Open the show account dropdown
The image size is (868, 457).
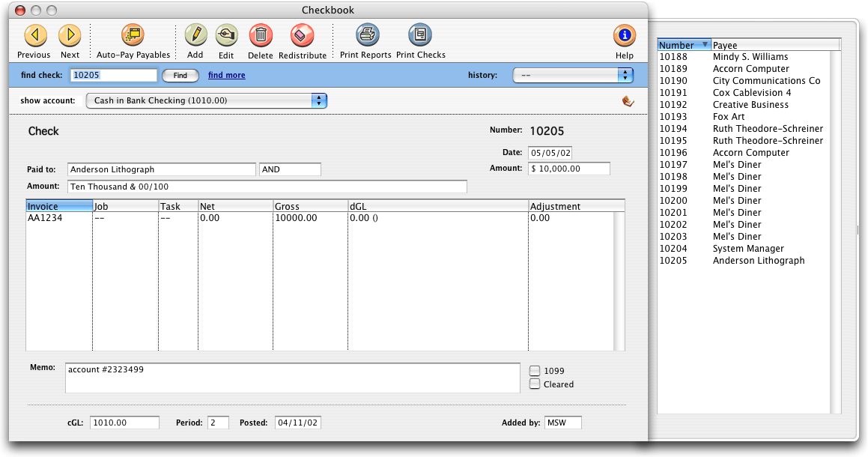[206, 100]
